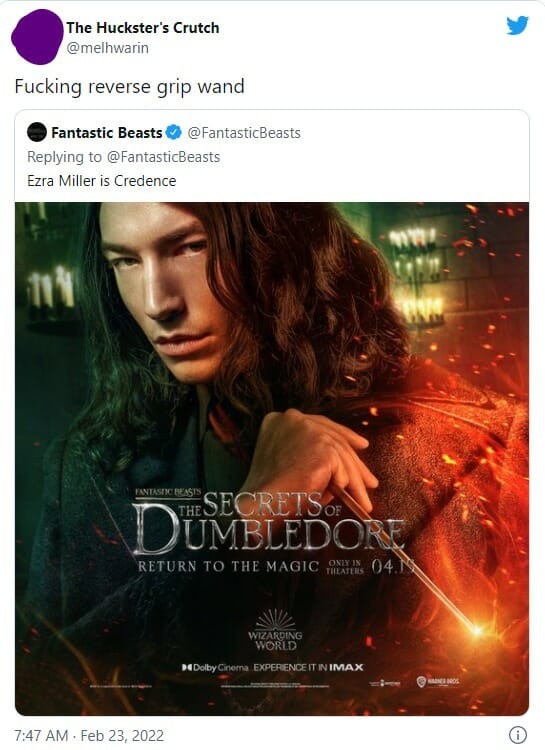Open the movie poster image in the quoted tweet
This screenshot has width=545, height=750.
(x=272, y=459)
